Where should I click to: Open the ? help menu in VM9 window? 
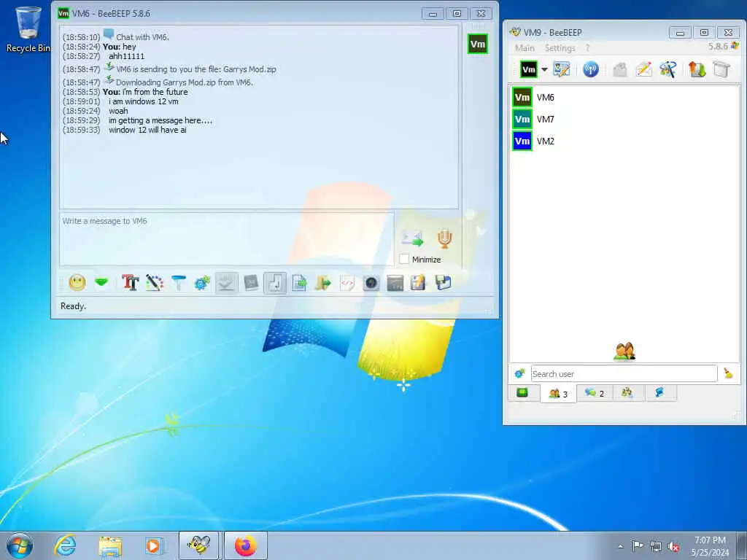pyautogui.click(x=587, y=48)
